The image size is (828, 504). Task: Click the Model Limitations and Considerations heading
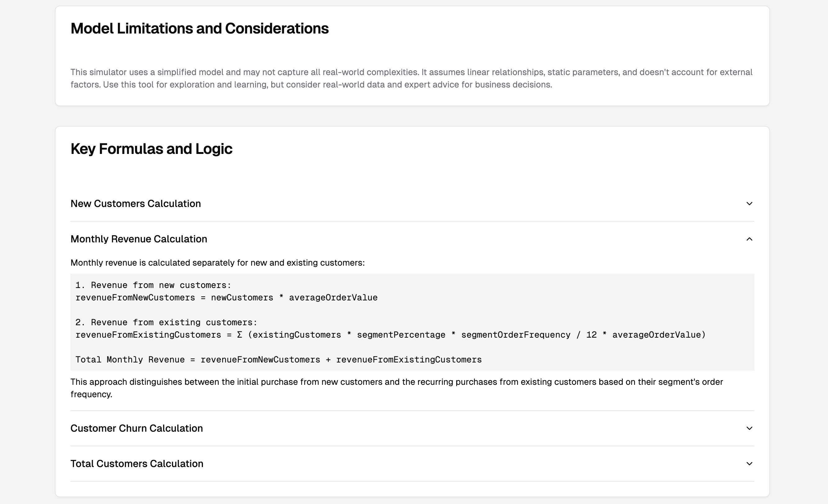[199, 29]
